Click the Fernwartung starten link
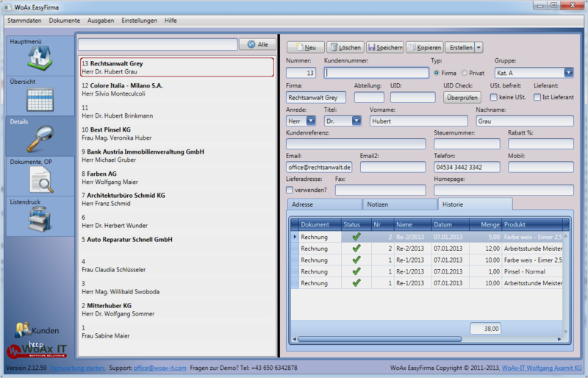 (x=78, y=368)
